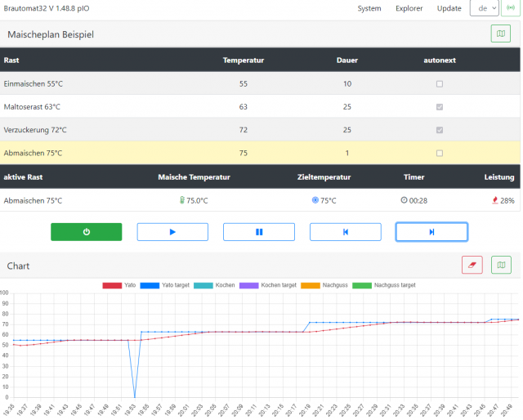
Task: Click the thermometer icon at 75.0°C
Action: 182,200
